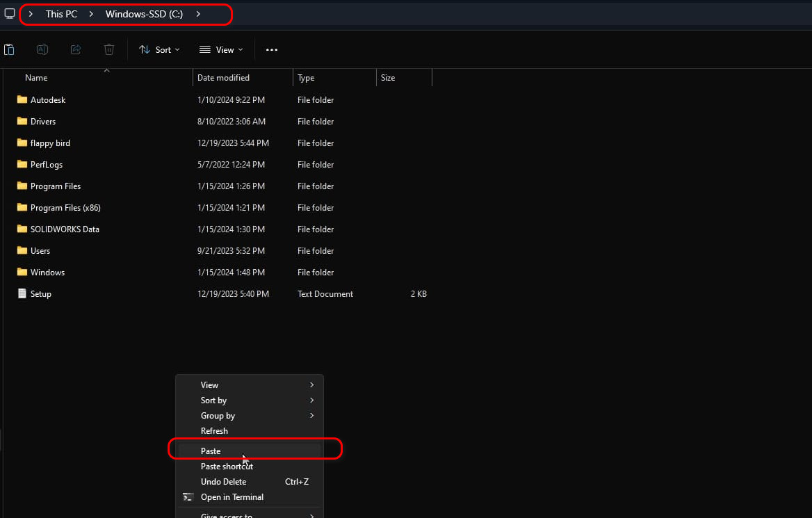Select the flappy bird folder icon
The height and width of the screenshot is (518, 812).
coord(22,143)
